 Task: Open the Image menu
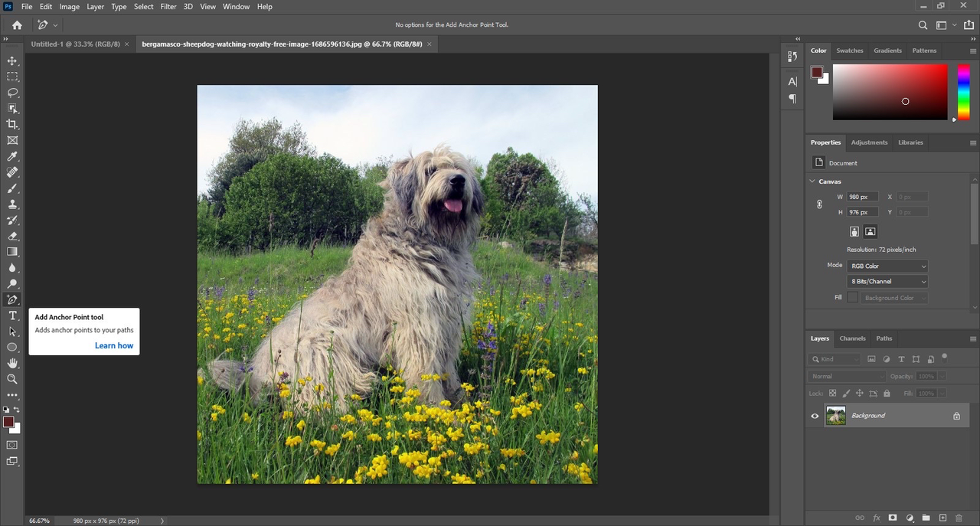click(70, 6)
